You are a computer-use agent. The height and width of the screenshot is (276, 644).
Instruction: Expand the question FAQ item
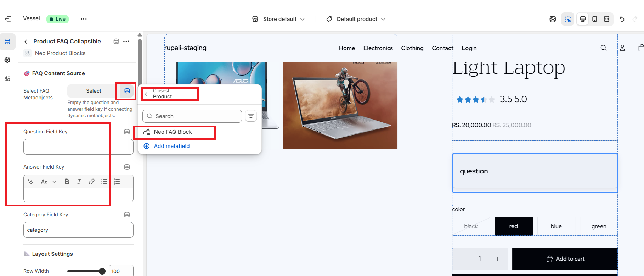pos(535,171)
